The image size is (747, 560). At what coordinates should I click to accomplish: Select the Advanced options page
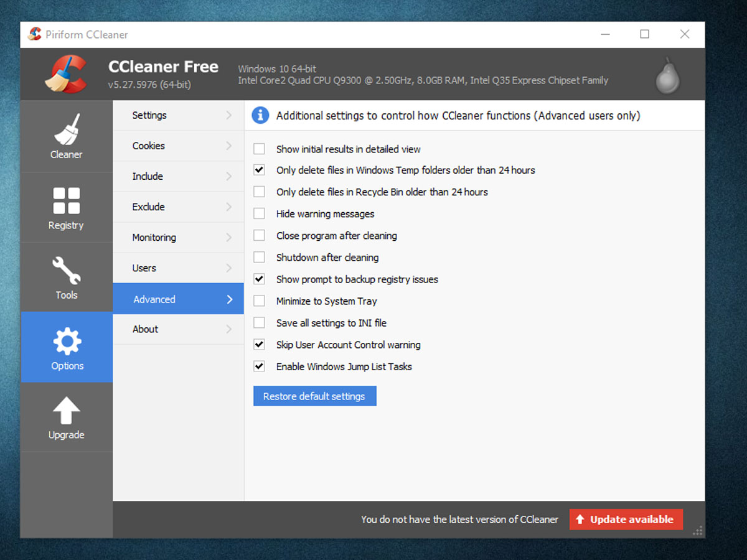click(178, 299)
